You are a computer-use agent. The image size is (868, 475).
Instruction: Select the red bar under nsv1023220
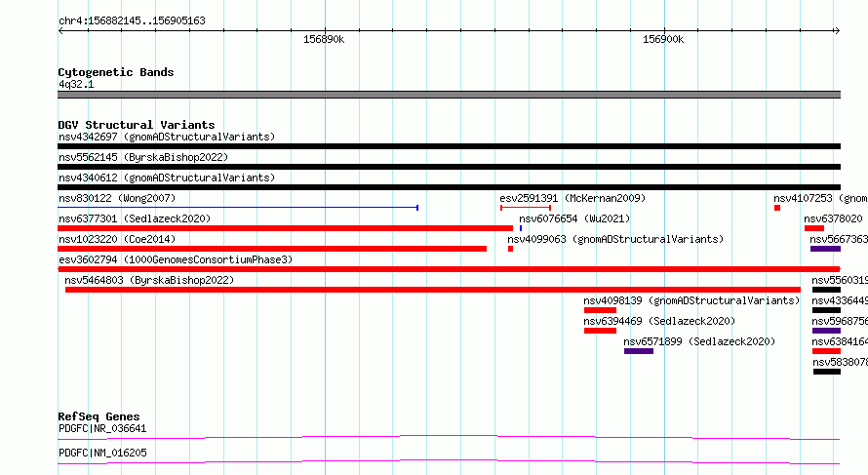click(272, 249)
